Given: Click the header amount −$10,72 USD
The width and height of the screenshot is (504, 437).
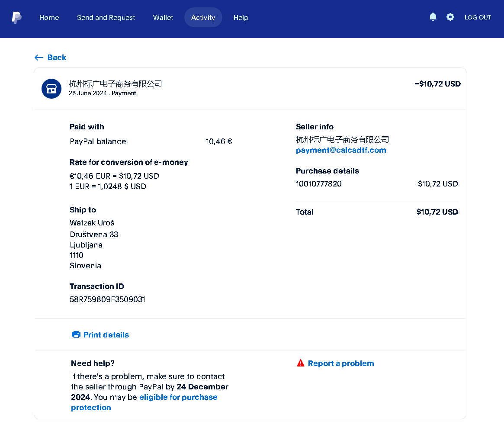Looking at the screenshot, I should pyautogui.click(x=437, y=84).
